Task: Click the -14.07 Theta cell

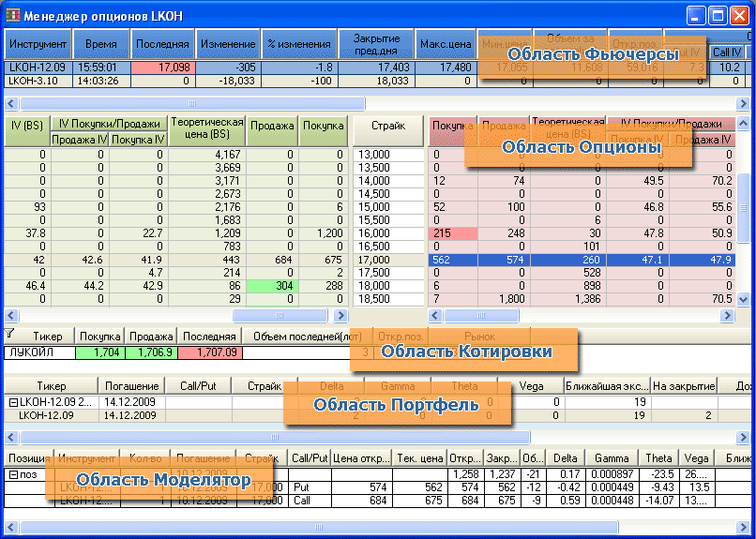Action: (658, 501)
